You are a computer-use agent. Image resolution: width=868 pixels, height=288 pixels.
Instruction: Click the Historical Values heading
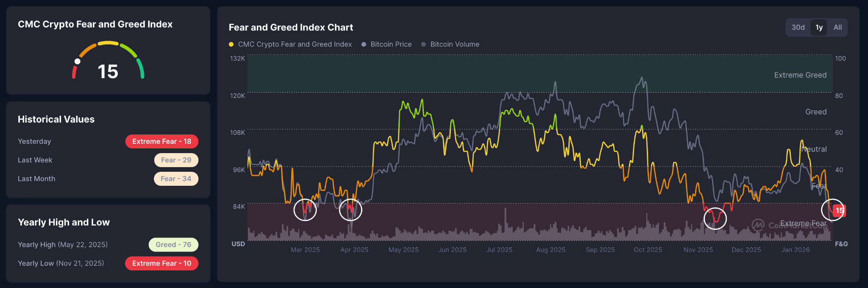(x=56, y=119)
